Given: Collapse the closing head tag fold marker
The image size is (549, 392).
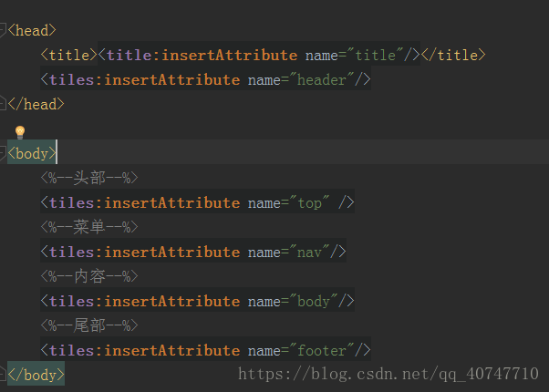Looking at the screenshot, I should 3,104.
